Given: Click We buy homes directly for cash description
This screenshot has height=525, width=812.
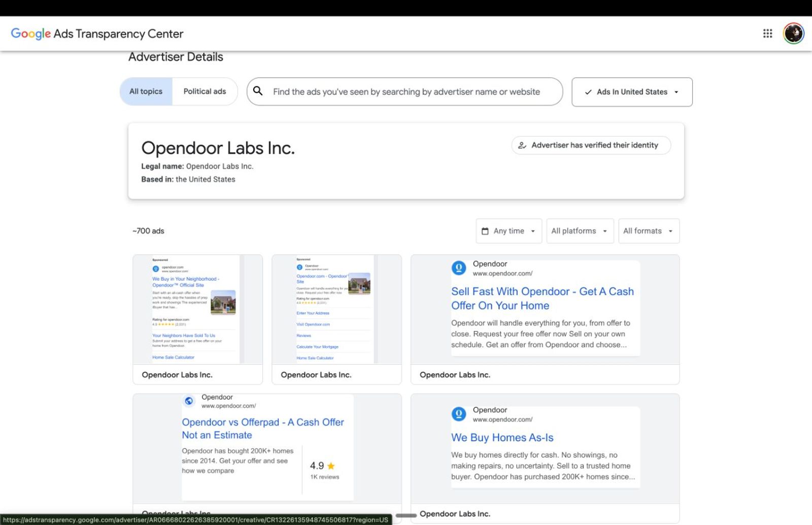Looking at the screenshot, I should click(543, 466).
